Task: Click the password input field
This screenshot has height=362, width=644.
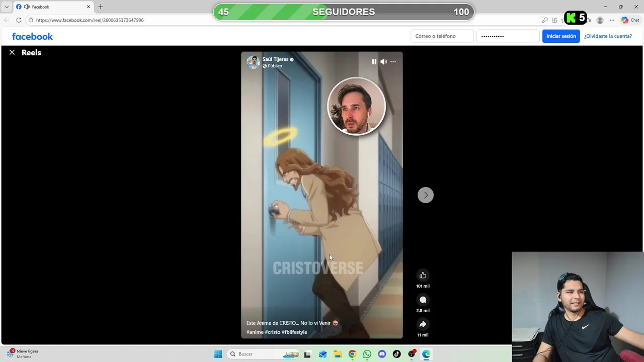Action: pos(508,36)
